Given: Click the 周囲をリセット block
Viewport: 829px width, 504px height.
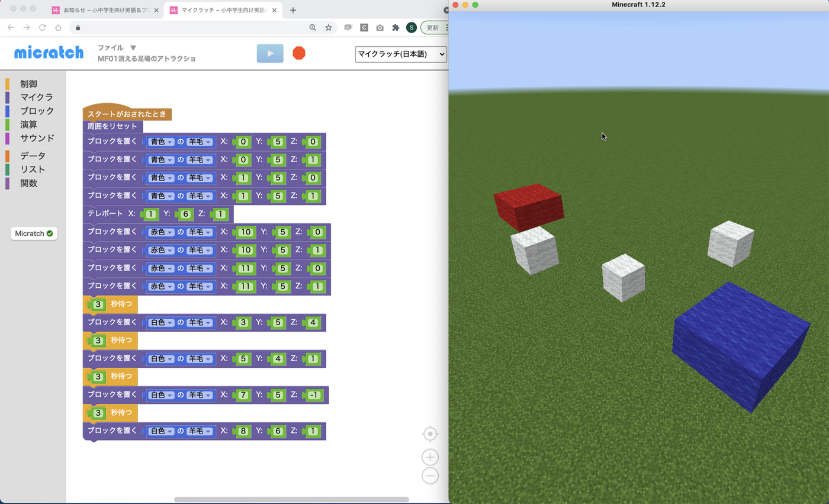Looking at the screenshot, I should coord(113,126).
